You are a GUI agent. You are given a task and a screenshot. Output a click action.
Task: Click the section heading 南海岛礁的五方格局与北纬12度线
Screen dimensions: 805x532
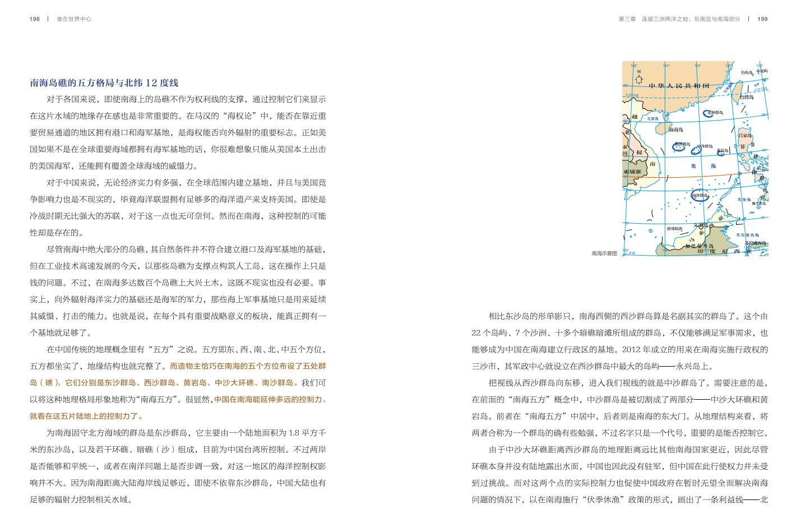coord(104,83)
